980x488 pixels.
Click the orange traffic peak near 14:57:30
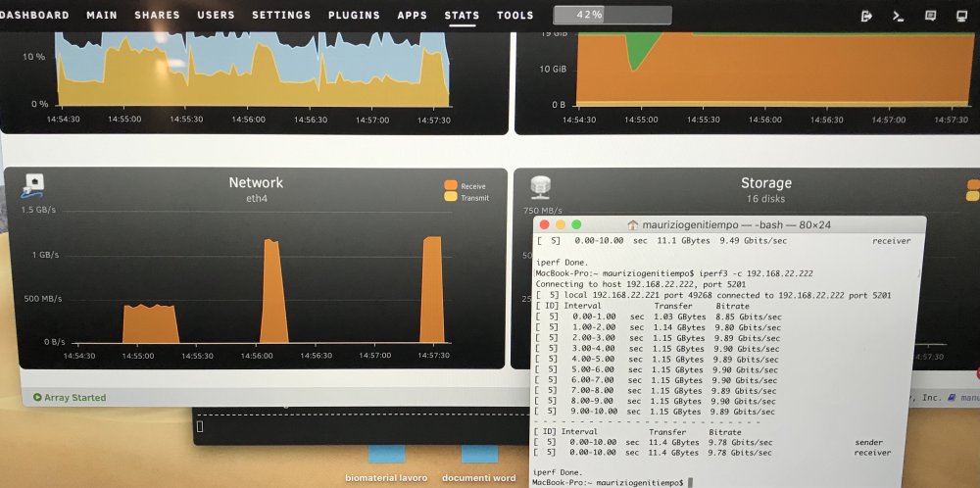point(432,291)
